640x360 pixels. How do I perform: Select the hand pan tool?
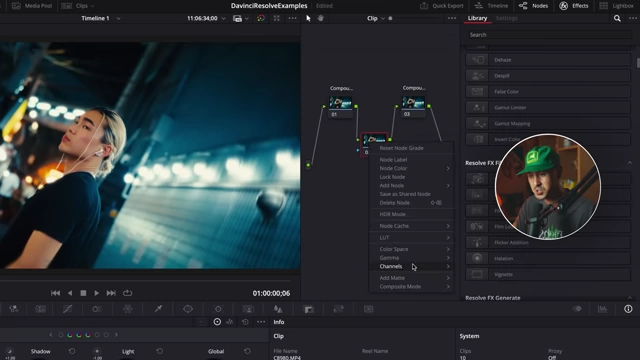[x=321, y=18]
